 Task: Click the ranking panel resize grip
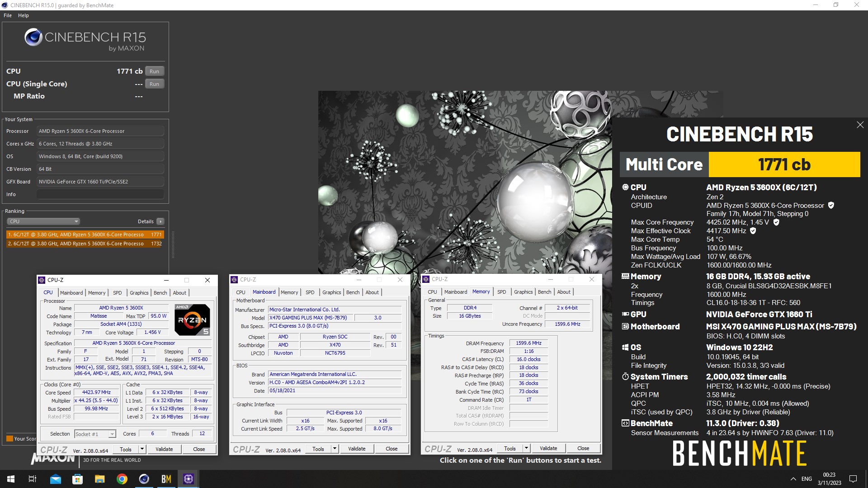173,244
